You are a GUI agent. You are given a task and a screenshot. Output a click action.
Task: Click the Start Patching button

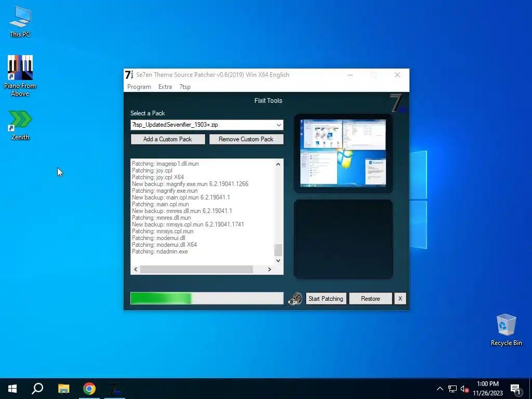pyautogui.click(x=326, y=299)
